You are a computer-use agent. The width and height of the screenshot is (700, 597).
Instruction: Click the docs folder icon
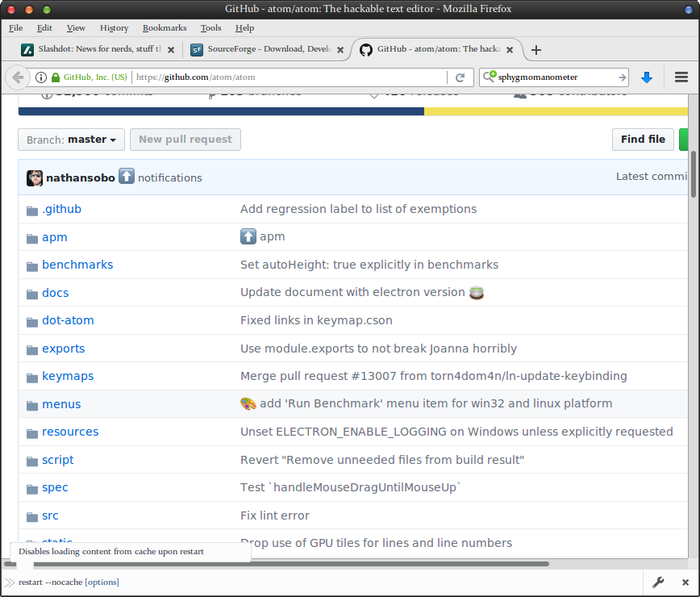[x=31, y=294]
